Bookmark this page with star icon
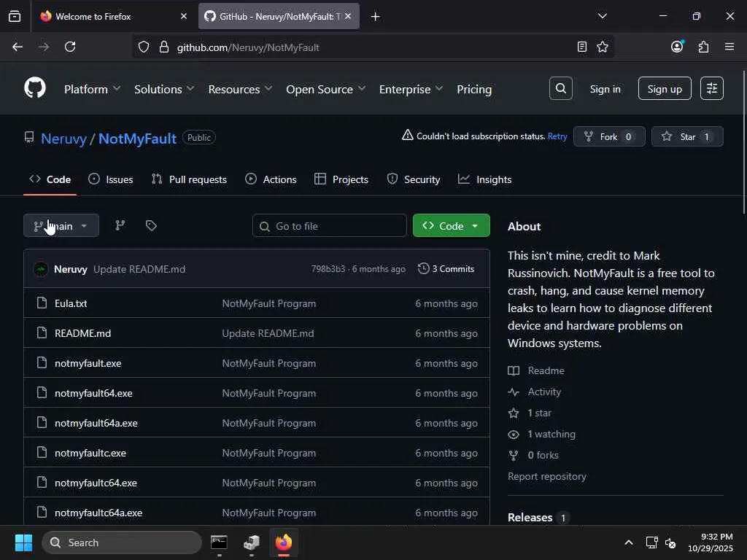The height and width of the screenshot is (560, 747). pyautogui.click(x=603, y=47)
